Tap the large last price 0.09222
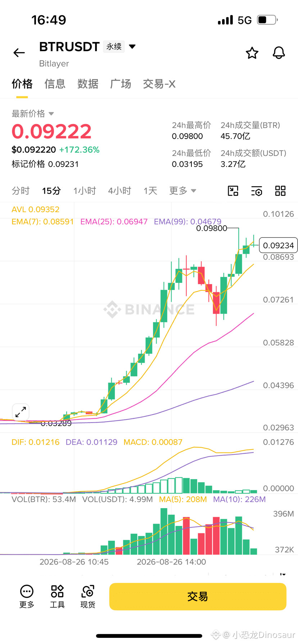The width and height of the screenshot is (298, 644). pyautogui.click(x=51, y=131)
